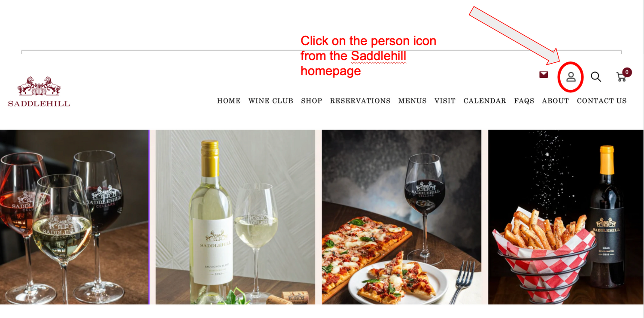The image size is (644, 318).
Task: View the CALENDAR page
Action: point(485,101)
